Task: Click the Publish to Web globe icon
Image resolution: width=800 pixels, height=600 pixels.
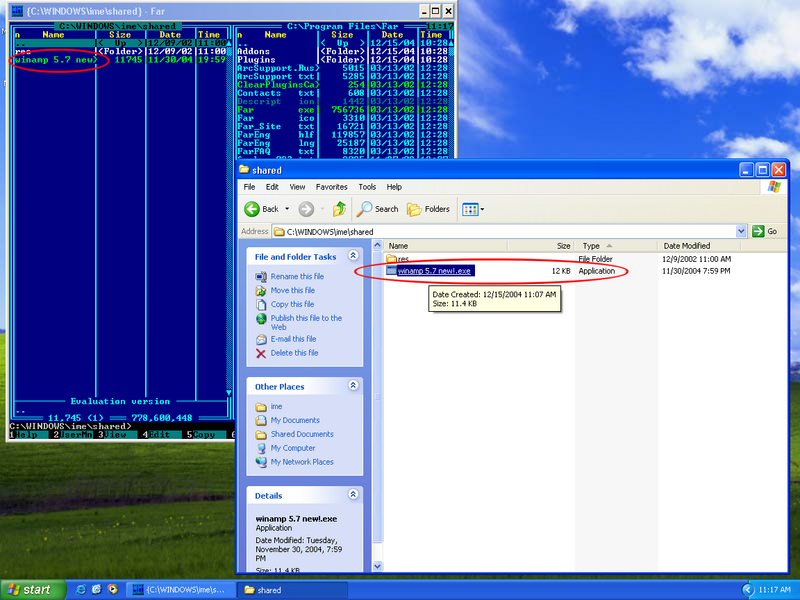Action: click(261, 318)
